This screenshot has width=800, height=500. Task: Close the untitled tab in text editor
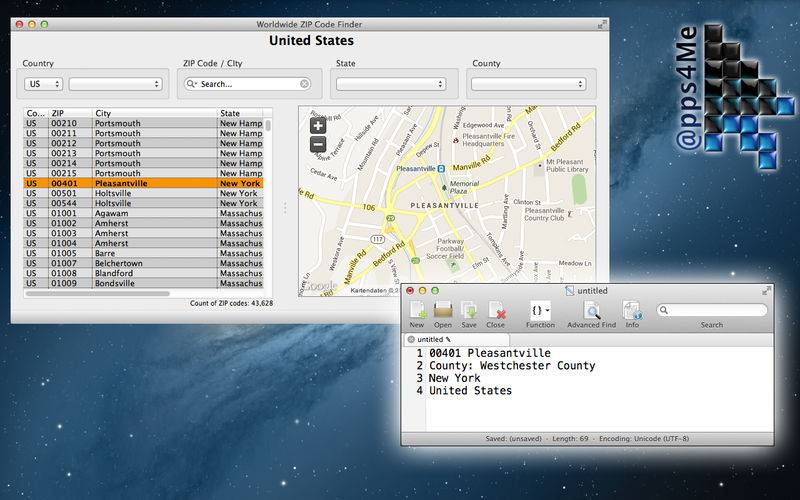411,339
